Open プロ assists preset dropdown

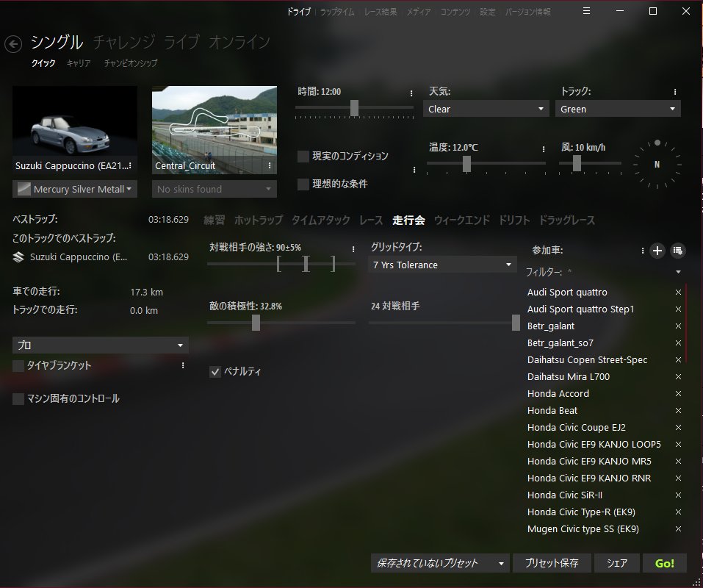pyautogui.click(x=101, y=345)
